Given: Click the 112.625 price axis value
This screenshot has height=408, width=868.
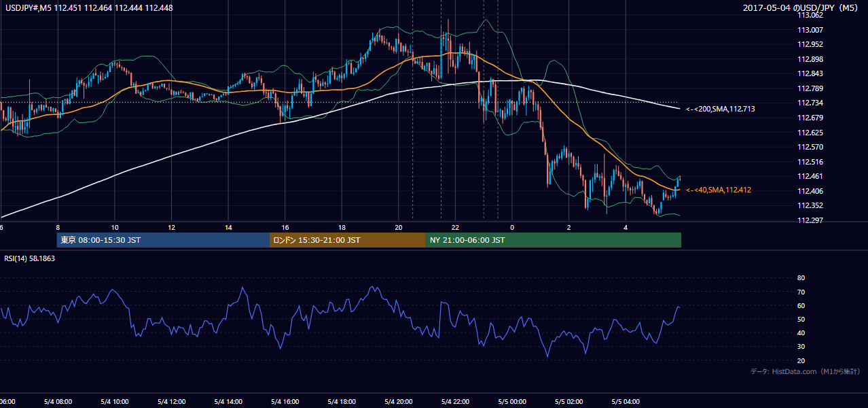Looking at the screenshot, I should coord(810,133).
